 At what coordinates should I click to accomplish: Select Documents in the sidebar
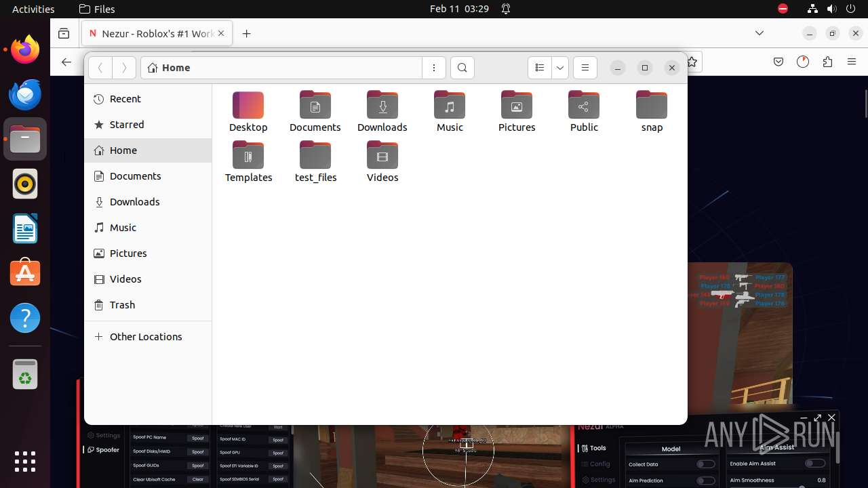[148, 176]
